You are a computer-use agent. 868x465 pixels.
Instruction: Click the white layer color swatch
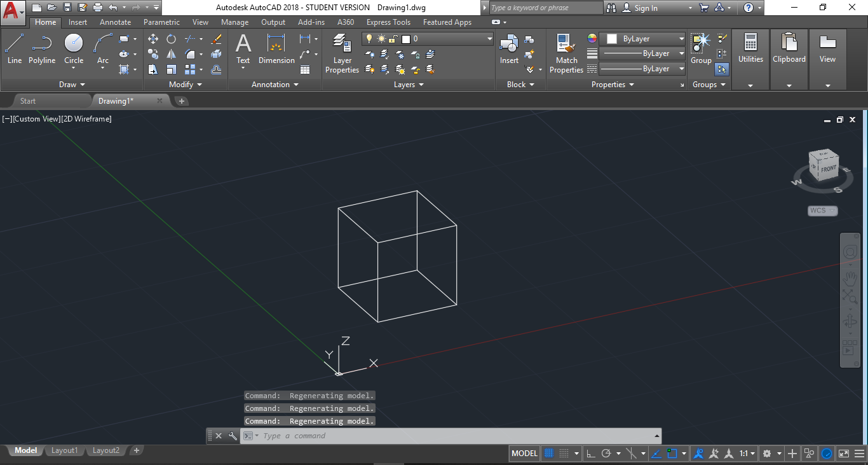406,39
